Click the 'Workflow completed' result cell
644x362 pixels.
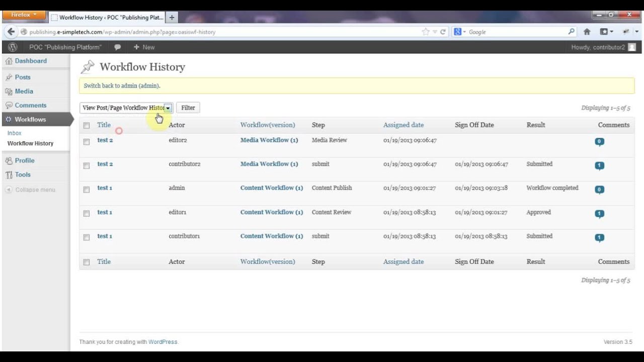click(552, 188)
